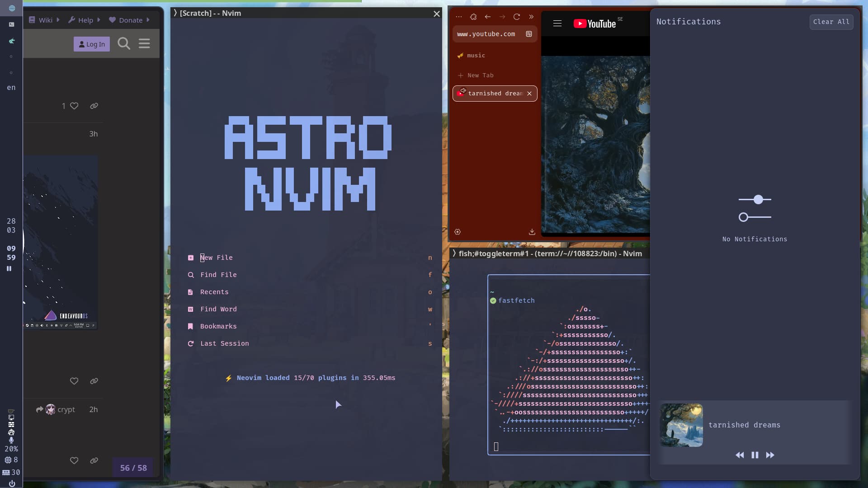Skip to previous track in media widget
Screen dimensions: 868x488
coord(740,455)
